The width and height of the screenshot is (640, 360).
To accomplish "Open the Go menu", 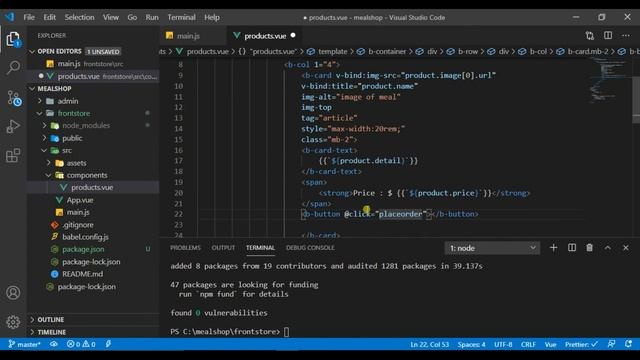I will tap(132, 17).
